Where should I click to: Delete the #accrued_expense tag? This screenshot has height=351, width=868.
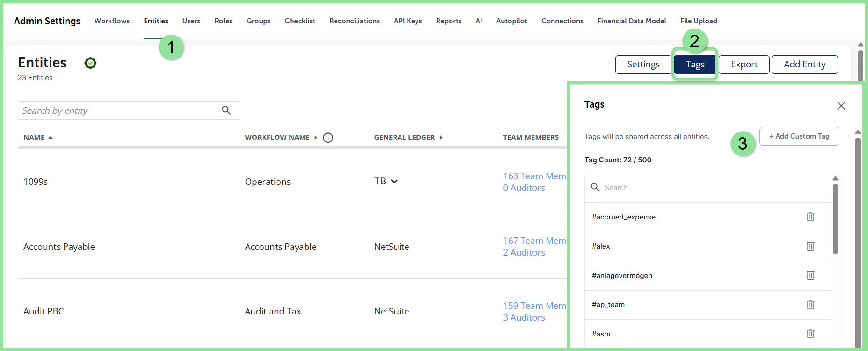coord(810,217)
